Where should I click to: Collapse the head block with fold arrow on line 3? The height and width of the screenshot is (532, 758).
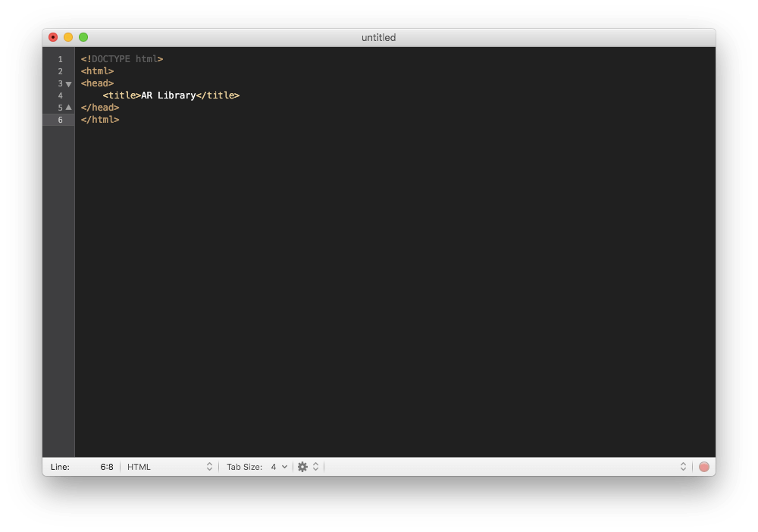pos(68,84)
